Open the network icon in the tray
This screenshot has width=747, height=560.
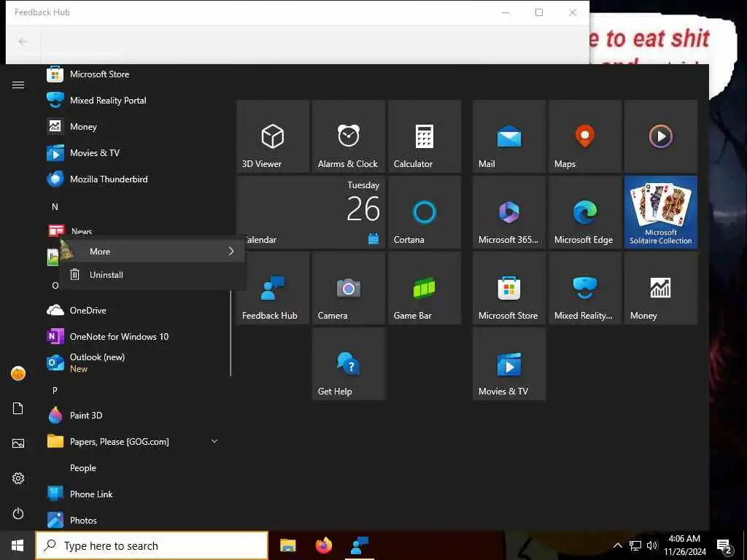click(x=635, y=545)
